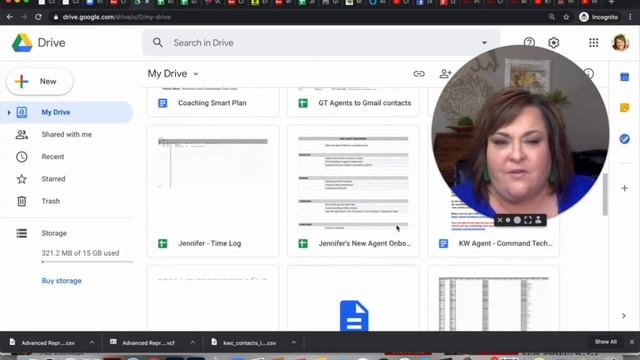Click Show All downloads

[605, 342]
